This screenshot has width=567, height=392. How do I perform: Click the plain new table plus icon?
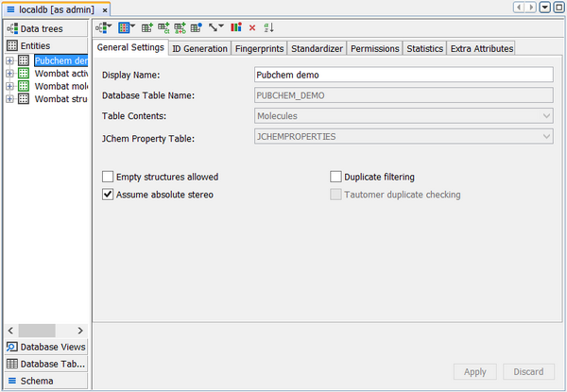[x=146, y=27]
